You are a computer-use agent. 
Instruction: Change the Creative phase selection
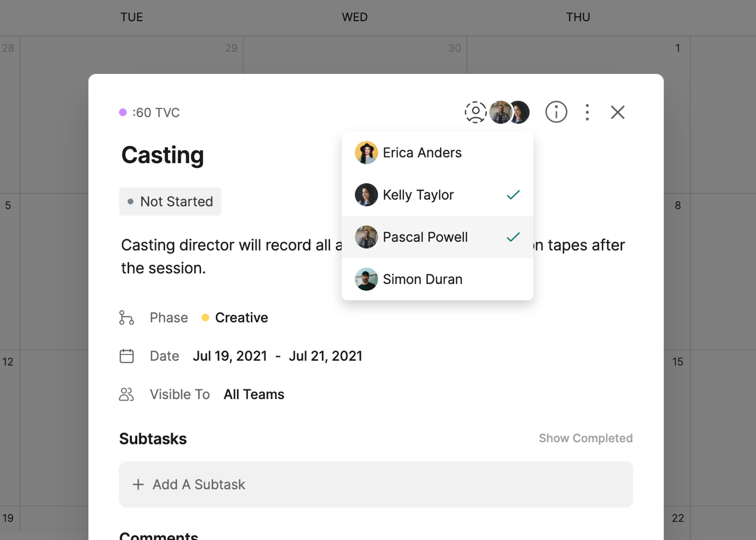click(x=241, y=318)
